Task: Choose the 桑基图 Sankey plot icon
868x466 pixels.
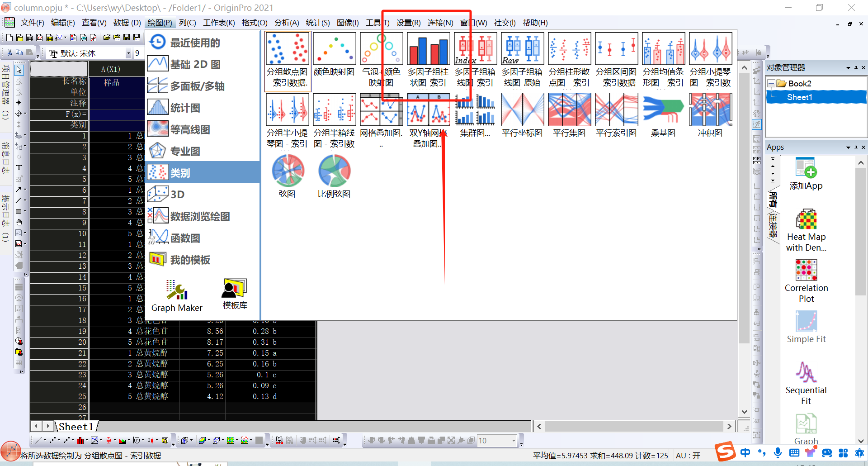Action: (663, 110)
